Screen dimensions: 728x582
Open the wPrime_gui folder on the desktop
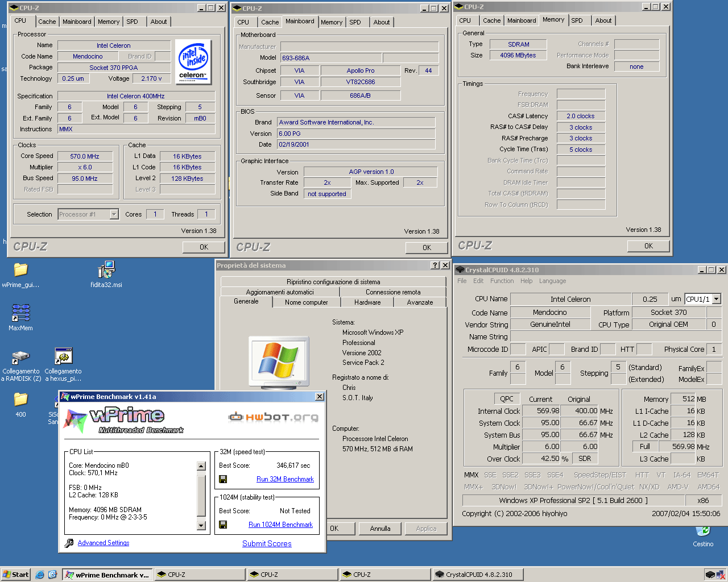tap(20, 270)
